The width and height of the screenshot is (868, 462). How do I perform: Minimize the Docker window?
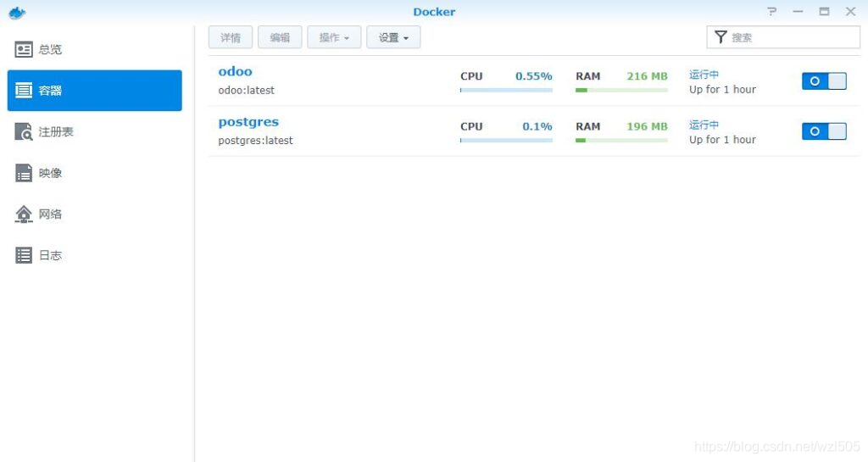pos(798,11)
